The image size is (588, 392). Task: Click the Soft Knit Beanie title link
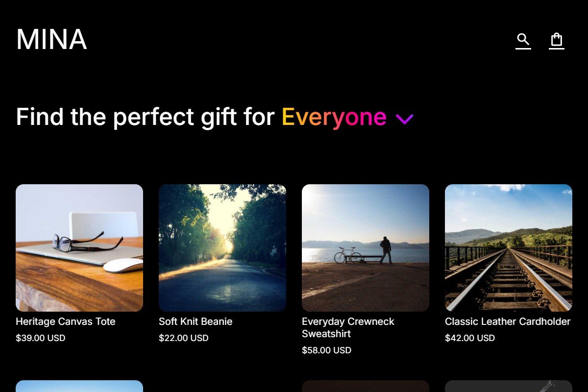(196, 322)
